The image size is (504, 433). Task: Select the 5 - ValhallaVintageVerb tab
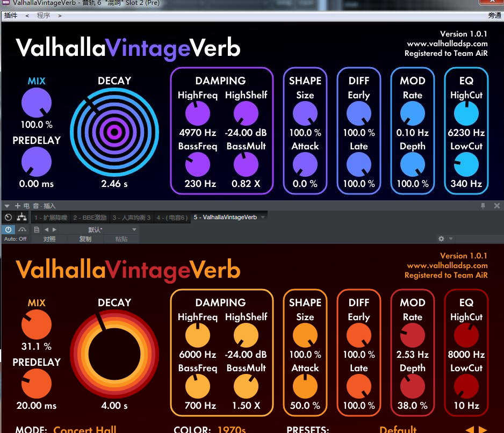click(225, 217)
